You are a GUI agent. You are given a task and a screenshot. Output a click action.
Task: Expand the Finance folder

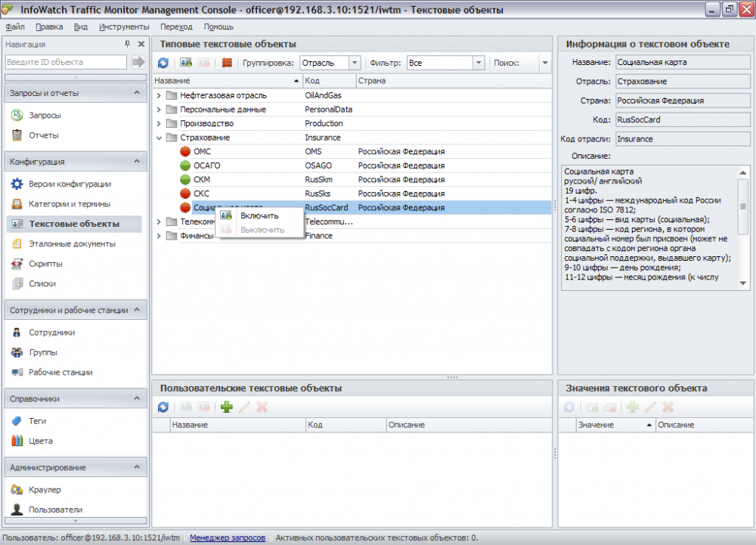coord(159,236)
